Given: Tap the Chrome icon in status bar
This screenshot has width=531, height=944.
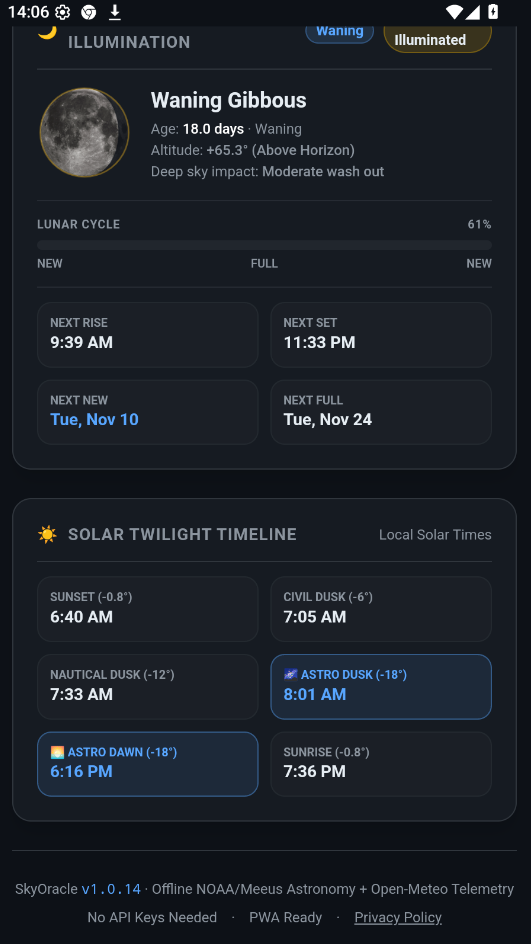Looking at the screenshot, I should click(x=88, y=12).
